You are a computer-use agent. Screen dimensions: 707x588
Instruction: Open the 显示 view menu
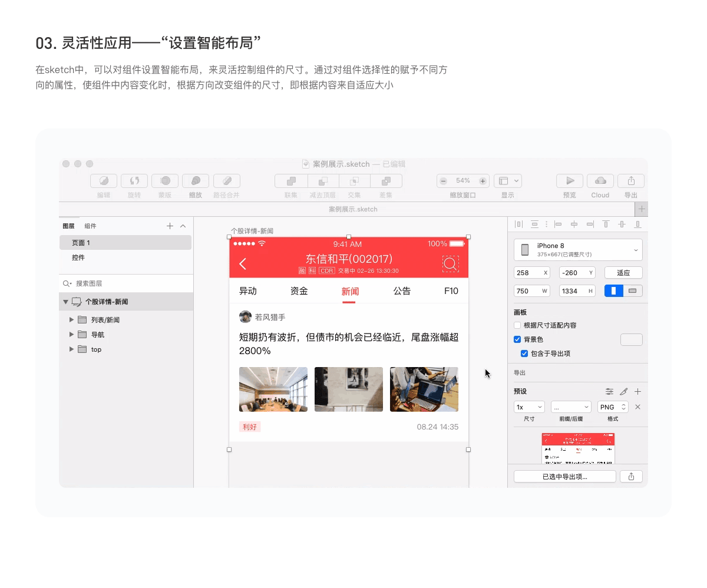point(508,181)
